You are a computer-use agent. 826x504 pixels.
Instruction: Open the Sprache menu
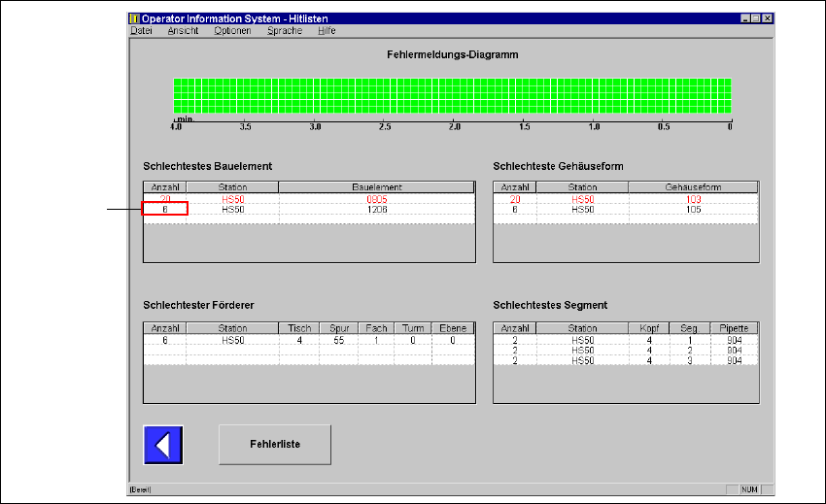(285, 31)
